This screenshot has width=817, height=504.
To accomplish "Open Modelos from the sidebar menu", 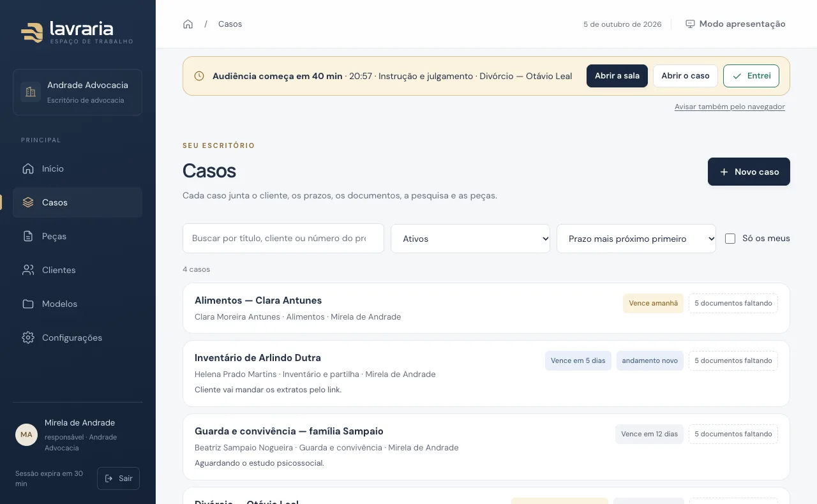I will [x=77, y=304].
